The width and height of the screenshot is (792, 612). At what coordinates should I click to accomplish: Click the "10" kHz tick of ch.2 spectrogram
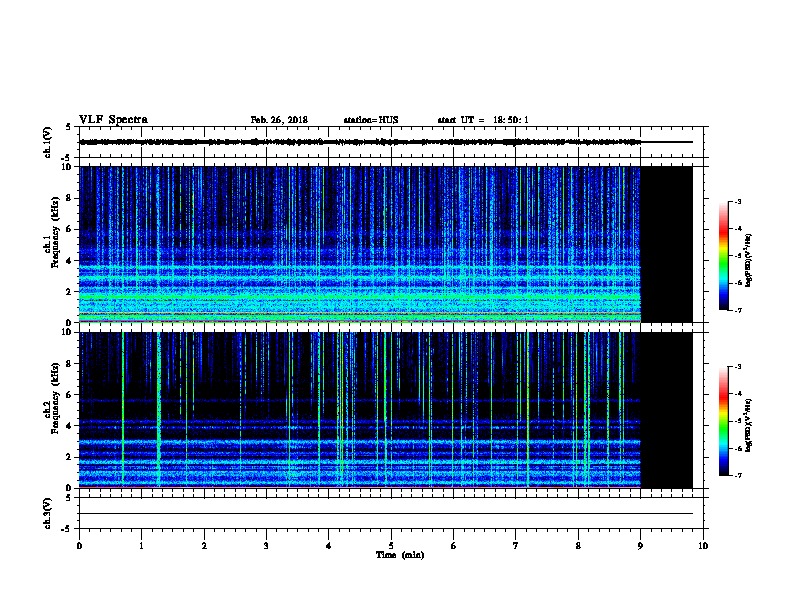[x=66, y=332]
